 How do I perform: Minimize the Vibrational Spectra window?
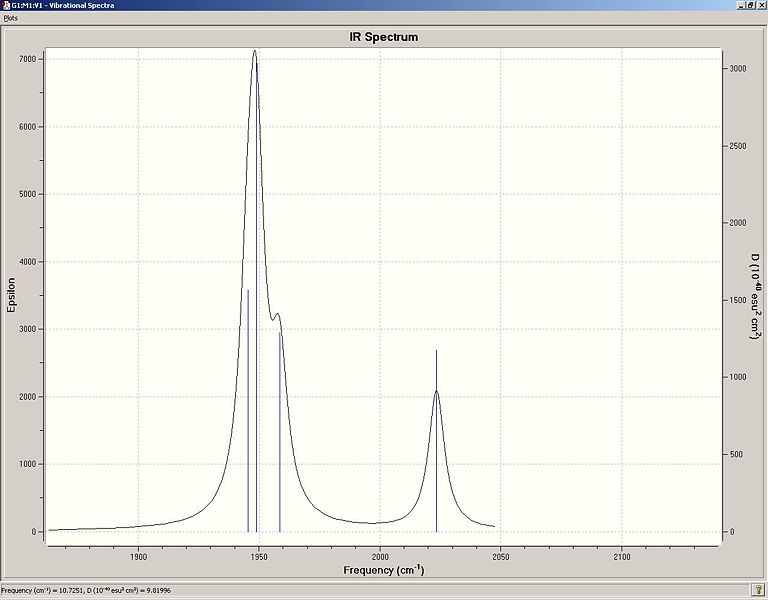[741, 5]
